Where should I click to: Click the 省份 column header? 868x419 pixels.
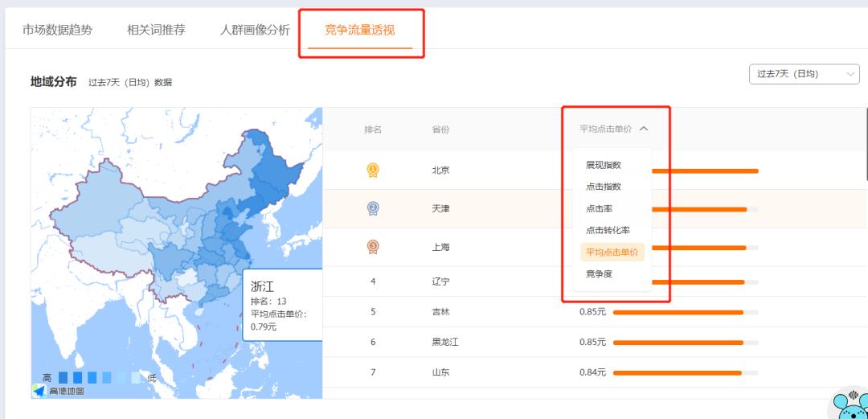click(440, 129)
